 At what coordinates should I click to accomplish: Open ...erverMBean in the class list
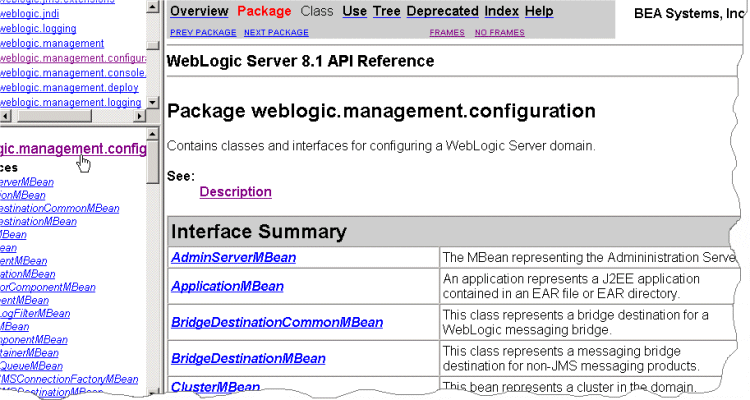click(x=27, y=182)
